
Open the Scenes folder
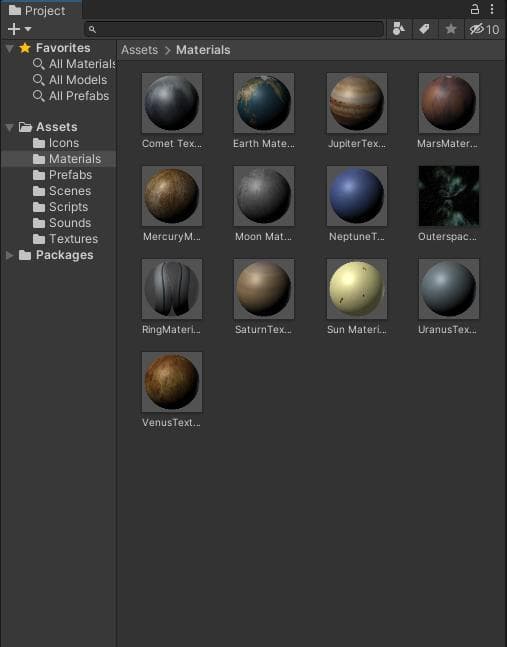[61, 191]
